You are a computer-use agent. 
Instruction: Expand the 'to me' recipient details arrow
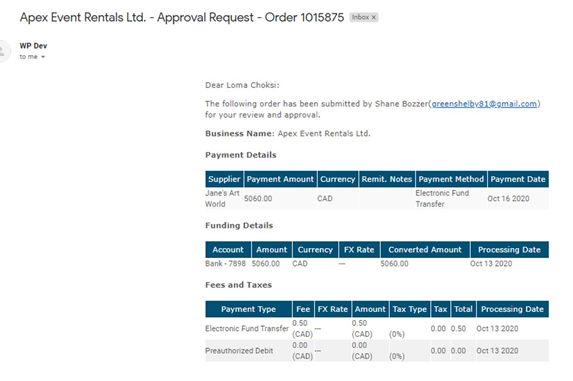pos(43,57)
